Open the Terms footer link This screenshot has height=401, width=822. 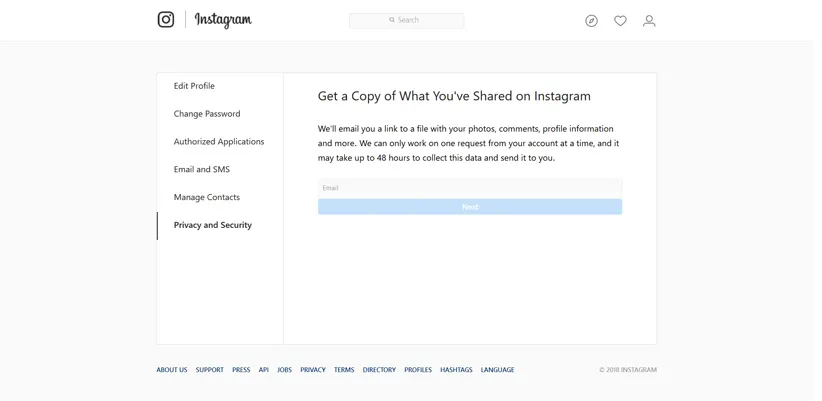click(344, 370)
